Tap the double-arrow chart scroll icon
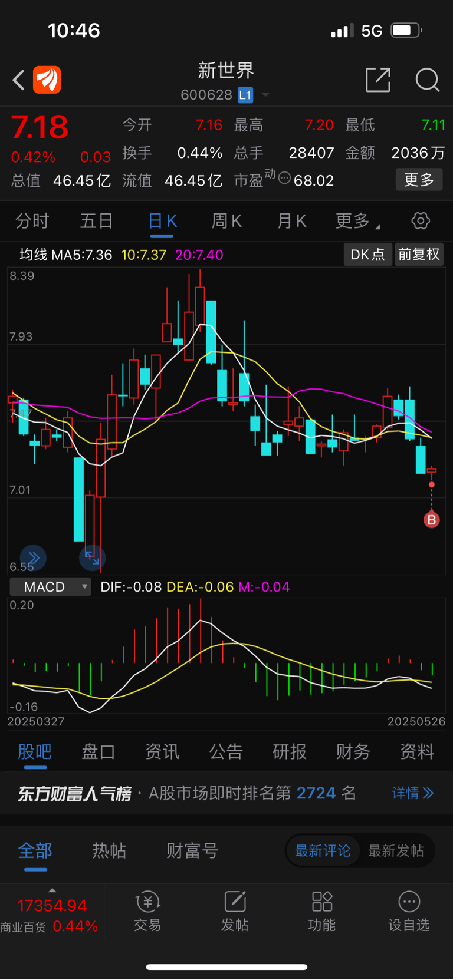Image resolution: width=453 pixels, height=980 pixels. click(x=33, y=557)
